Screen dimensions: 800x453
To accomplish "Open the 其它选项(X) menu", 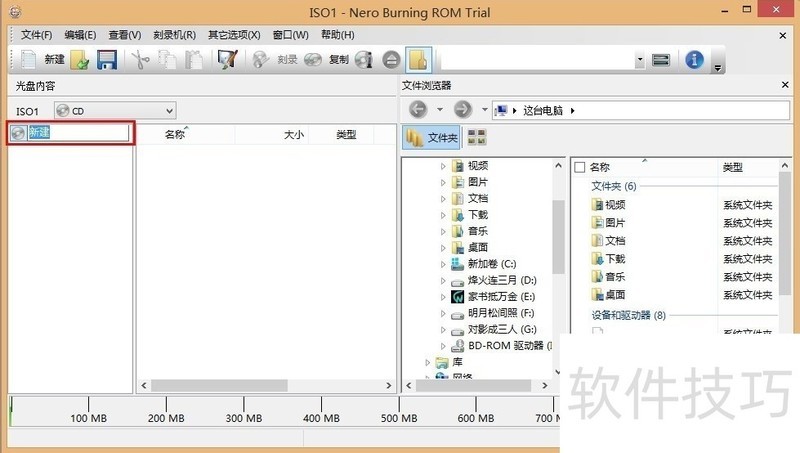I will click(234, 35).
